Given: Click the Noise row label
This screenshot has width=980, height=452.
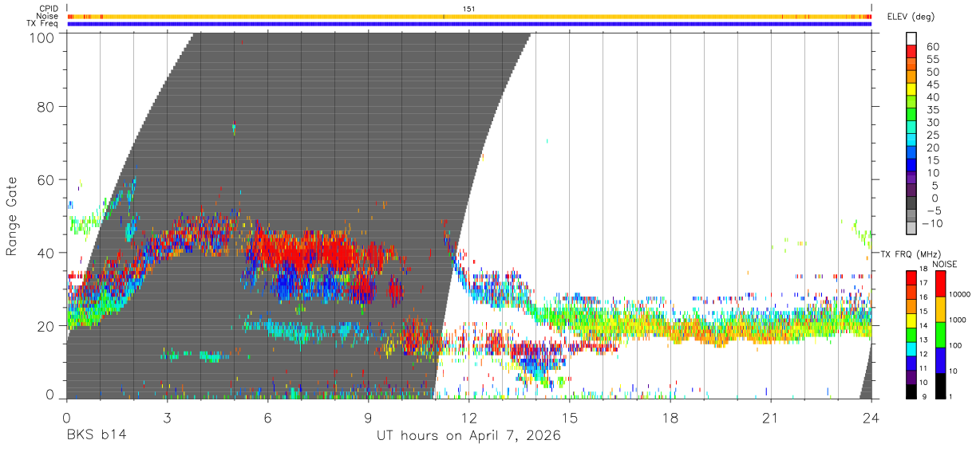Looking at the screenshot, I should (x=48, y=16).
